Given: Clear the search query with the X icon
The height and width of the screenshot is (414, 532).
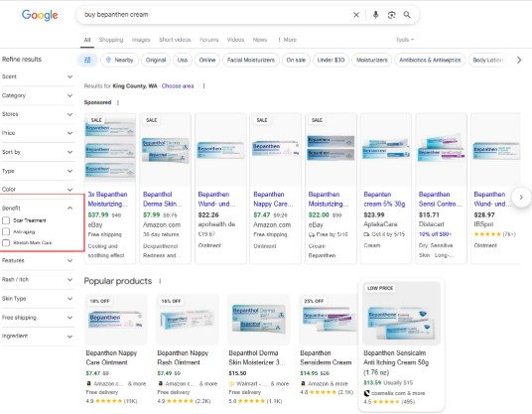Looking at the screenshot, I should (356, 15).
